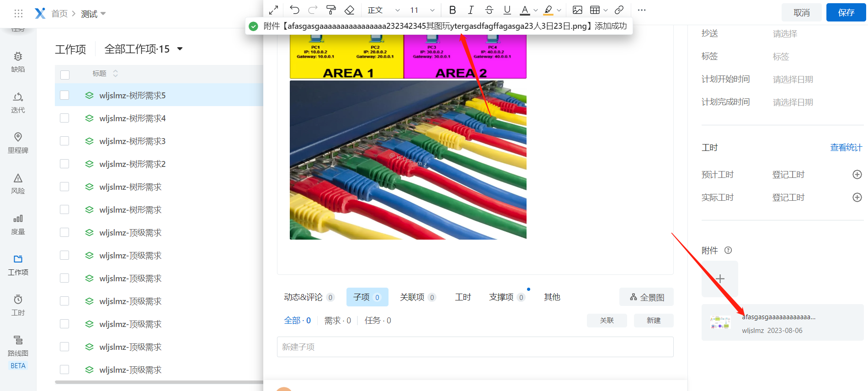Screen dimensions: 868x391
Task: Switch to the 其他 tab
Action: (552, 297)
